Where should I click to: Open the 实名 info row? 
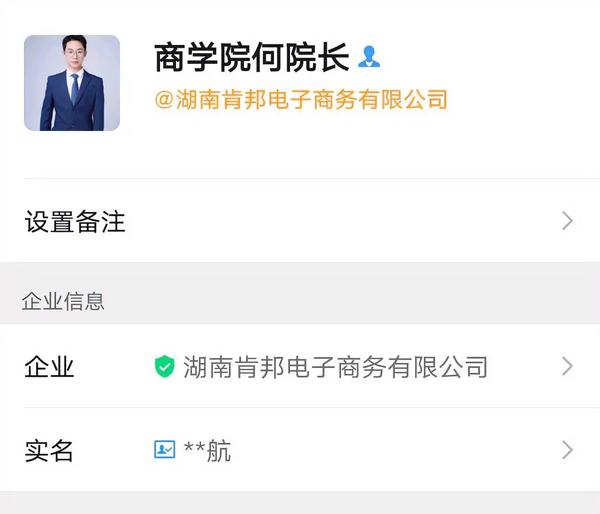[x=300, y=450]
